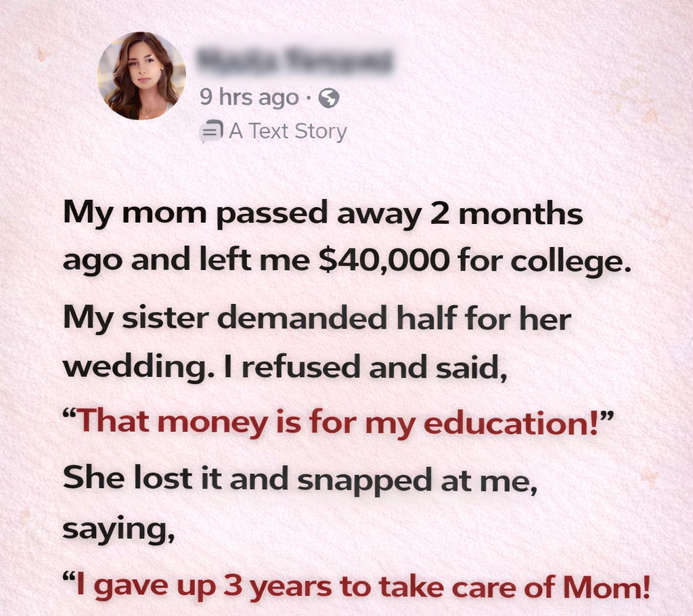Click the globe public audience icon
The image size is (693, 616).
328,99
